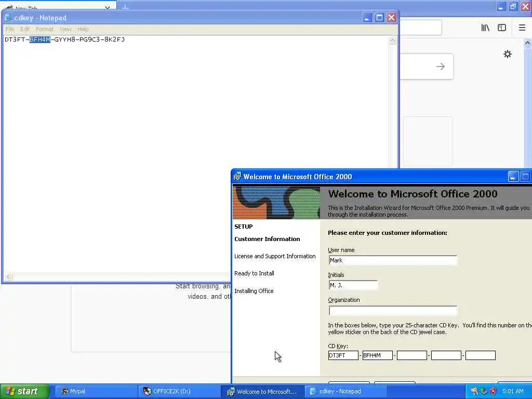Click Ready to Install step
Viewport: 532px width, 399px height.
[254, 273]
